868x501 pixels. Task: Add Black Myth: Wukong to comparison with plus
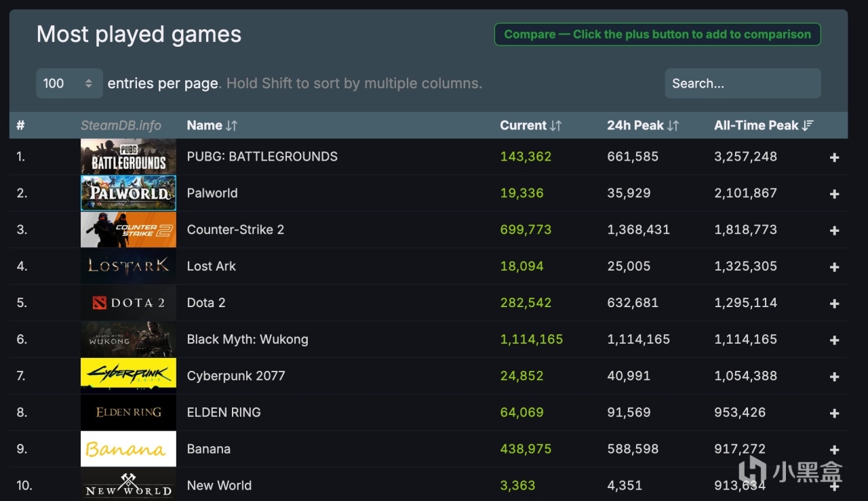pyautogui.click(x=834, y=340)
